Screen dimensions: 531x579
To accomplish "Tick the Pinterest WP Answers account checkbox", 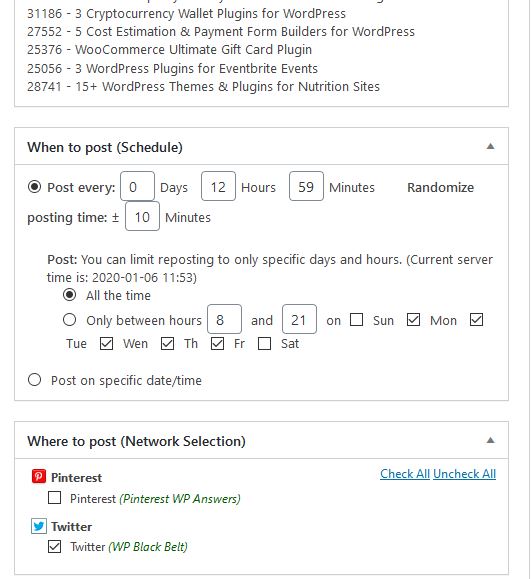I will point(54,498).
